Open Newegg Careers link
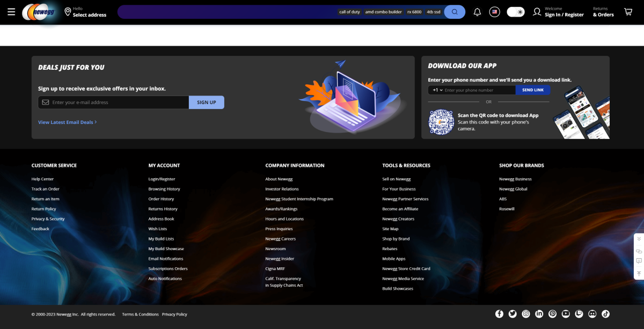The width and height of the screenshot is (644, 329). point(281,239)
